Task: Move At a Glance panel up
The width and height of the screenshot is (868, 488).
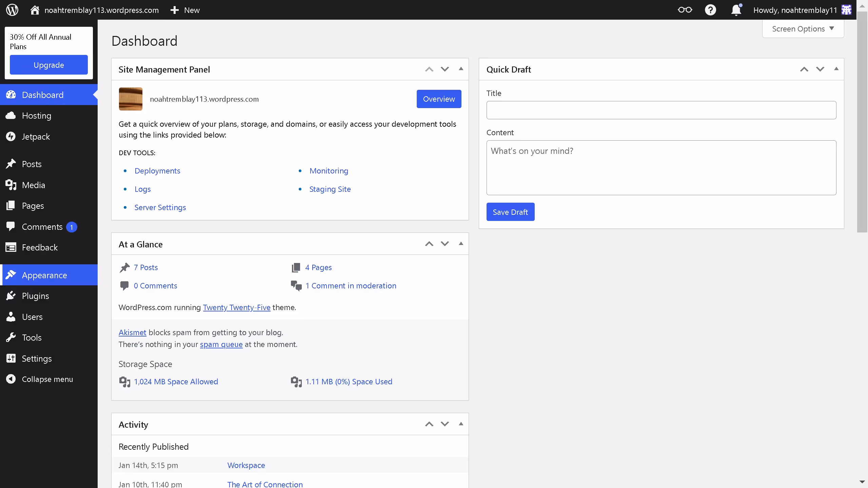Action: tap(429, 244)
